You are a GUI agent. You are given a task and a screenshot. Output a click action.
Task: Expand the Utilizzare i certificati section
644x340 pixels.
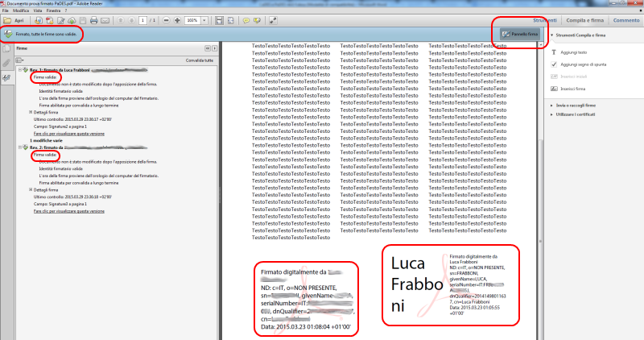point(551,114)
